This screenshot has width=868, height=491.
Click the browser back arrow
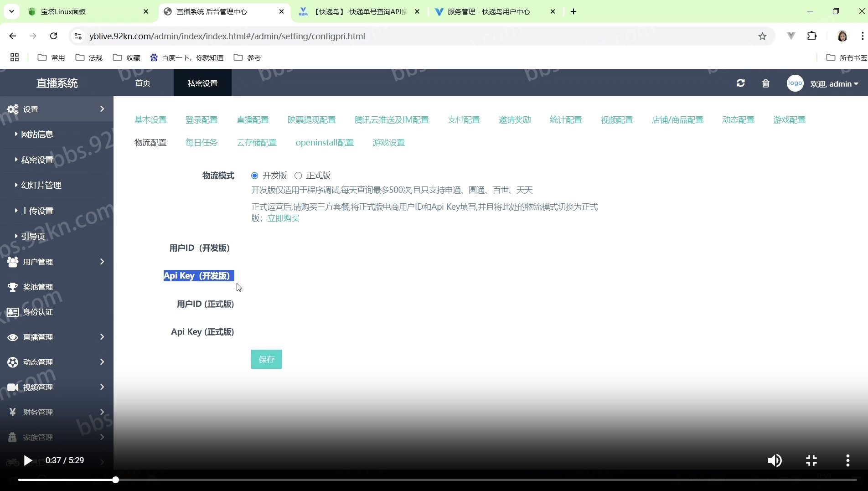click(13, 36)
